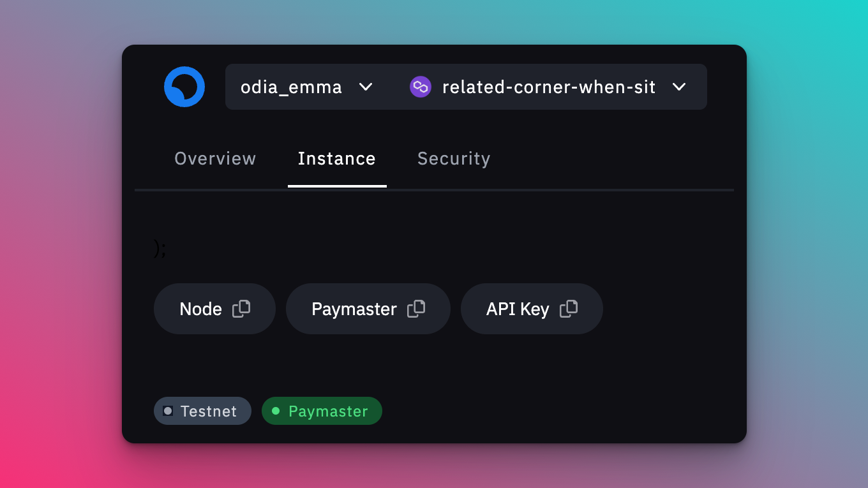
Task: Click the blue circular app logo
Action: (184, 86)
